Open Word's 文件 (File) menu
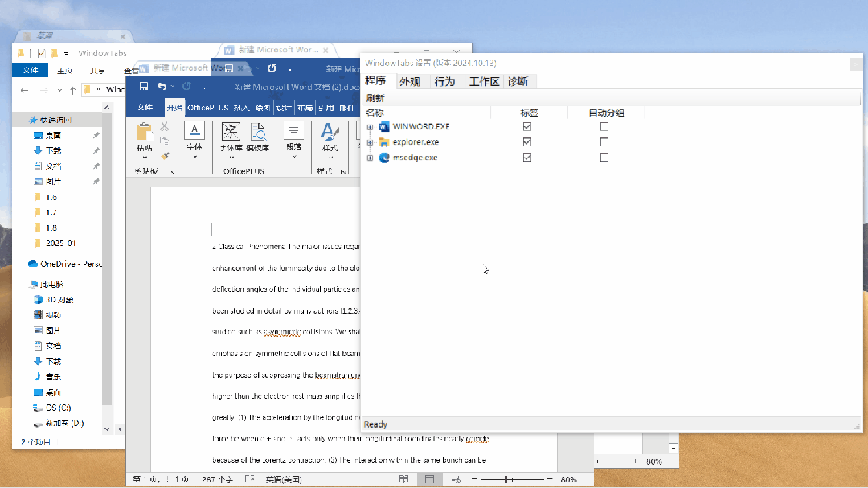The image size is (868, 488). (x=145, y=106)
